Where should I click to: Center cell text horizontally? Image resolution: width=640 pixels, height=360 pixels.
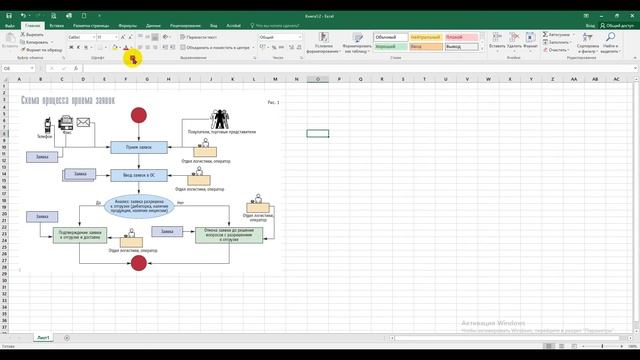click(x=147, y=47)
